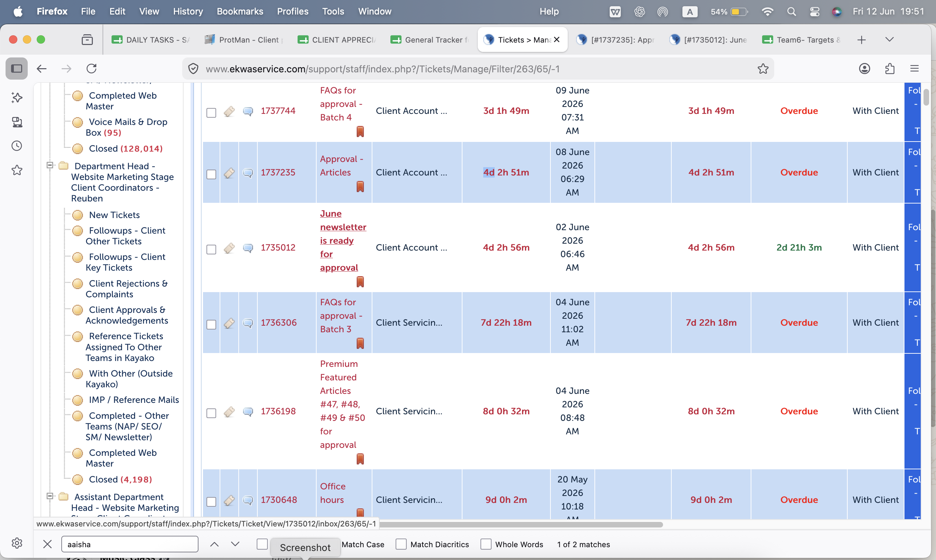Screen dimensions: 936x560
Task: Select checkbox for ticket 1737235
Action: pyautogui.click(x=211, y=174)
